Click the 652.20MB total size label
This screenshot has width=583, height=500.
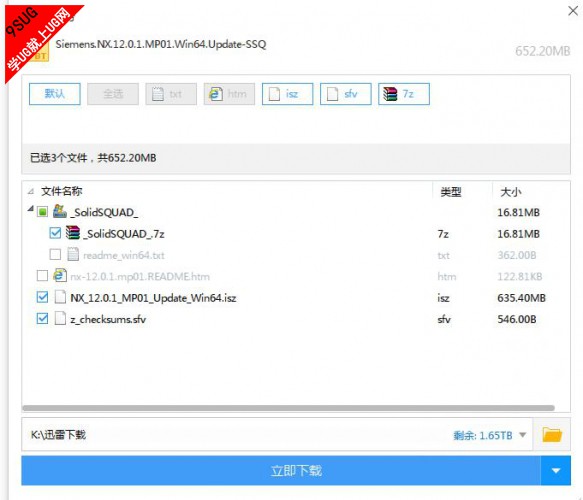tap(542, 51)
